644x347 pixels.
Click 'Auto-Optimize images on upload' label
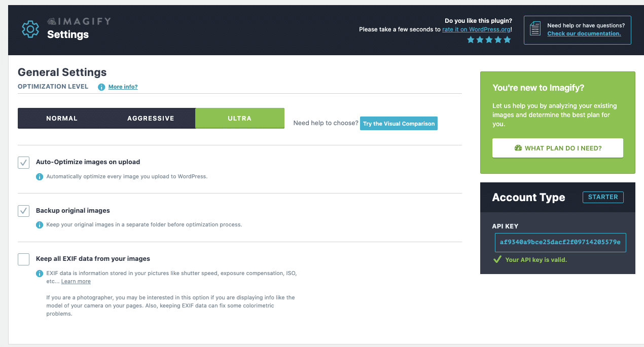[88, 162]
